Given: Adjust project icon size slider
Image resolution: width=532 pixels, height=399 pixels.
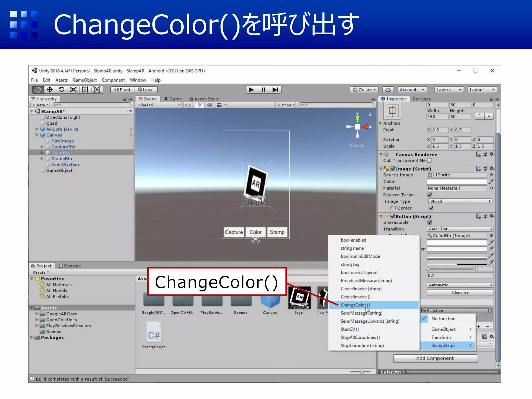Looking at the screenshot, I should click(x=360, y=372).
